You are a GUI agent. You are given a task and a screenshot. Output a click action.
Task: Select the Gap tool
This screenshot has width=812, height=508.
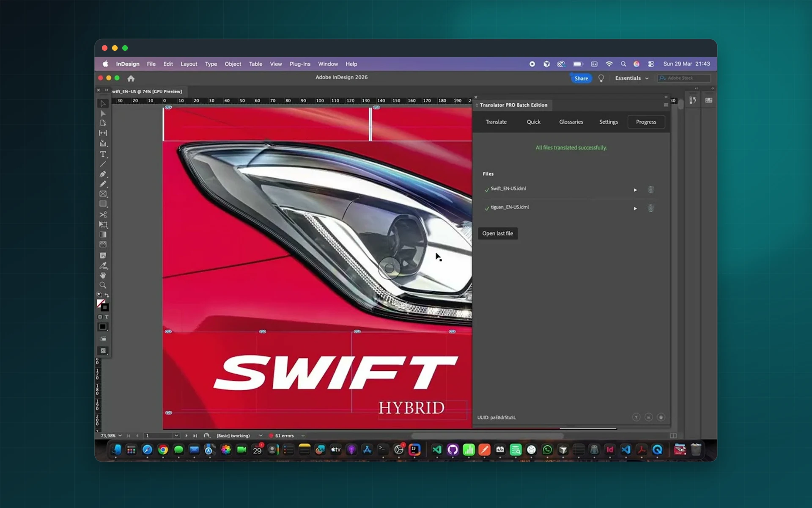click(x=103, y=133)
